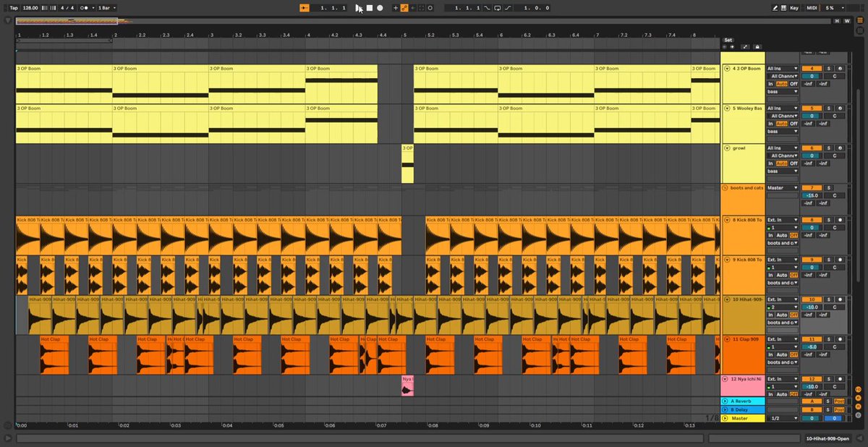Select the Master track
The width and height of the screenshot is (868, 447).
click(742, 418)
